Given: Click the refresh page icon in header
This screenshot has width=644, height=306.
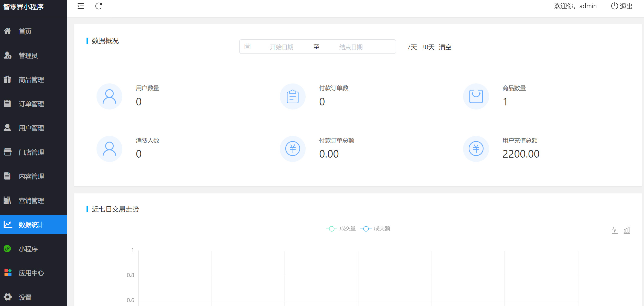Looking at the screenshot, I should coord(99,6).
